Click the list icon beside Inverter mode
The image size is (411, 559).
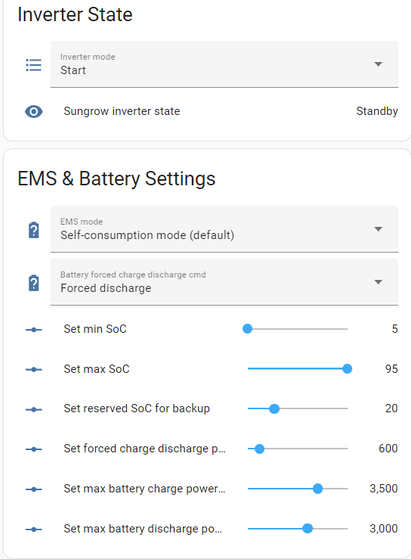click(34, 65)
